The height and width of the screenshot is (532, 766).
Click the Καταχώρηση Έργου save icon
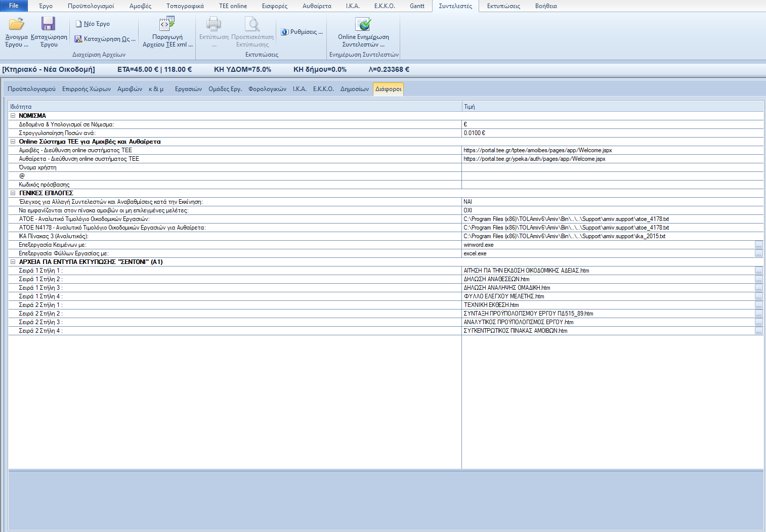click(48, 24)
